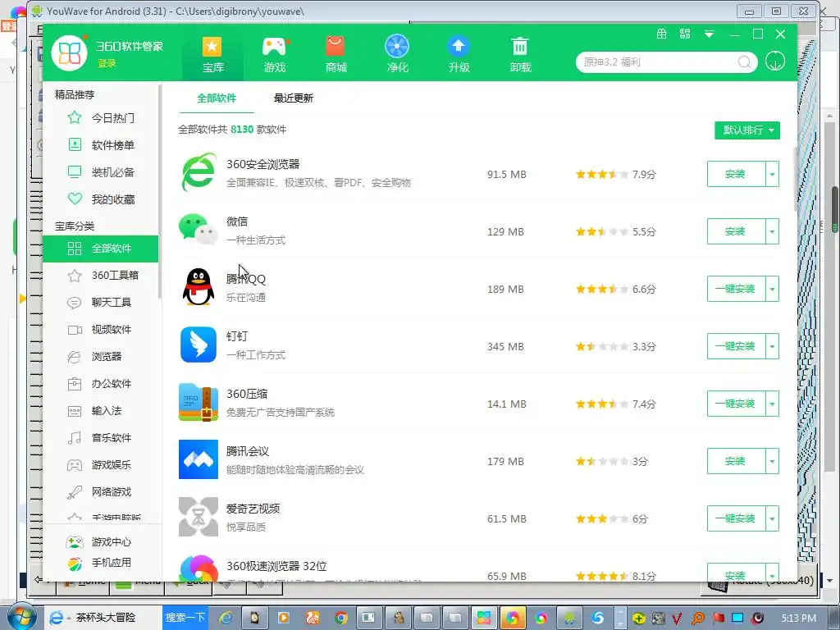Click the 360软件管家 logo icon

tap(69, 53)
